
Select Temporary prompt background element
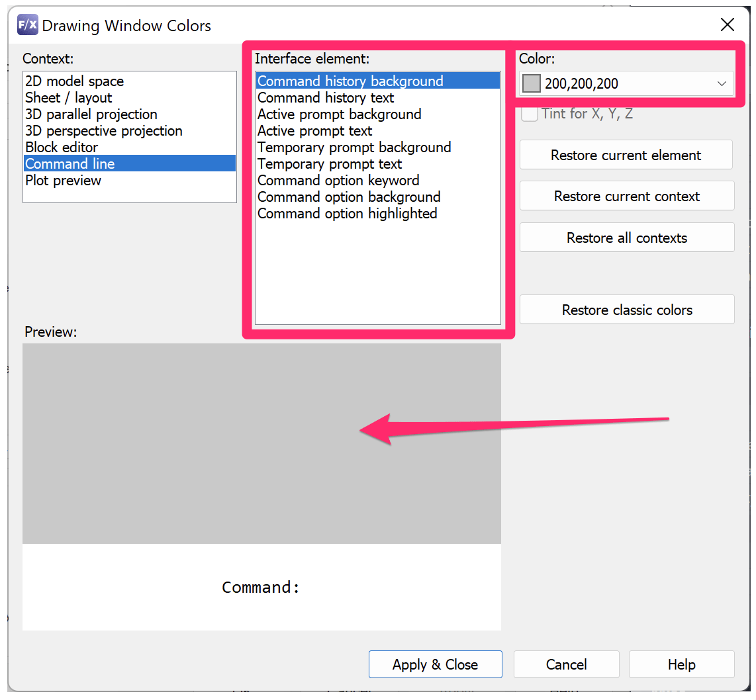(355, 147)
